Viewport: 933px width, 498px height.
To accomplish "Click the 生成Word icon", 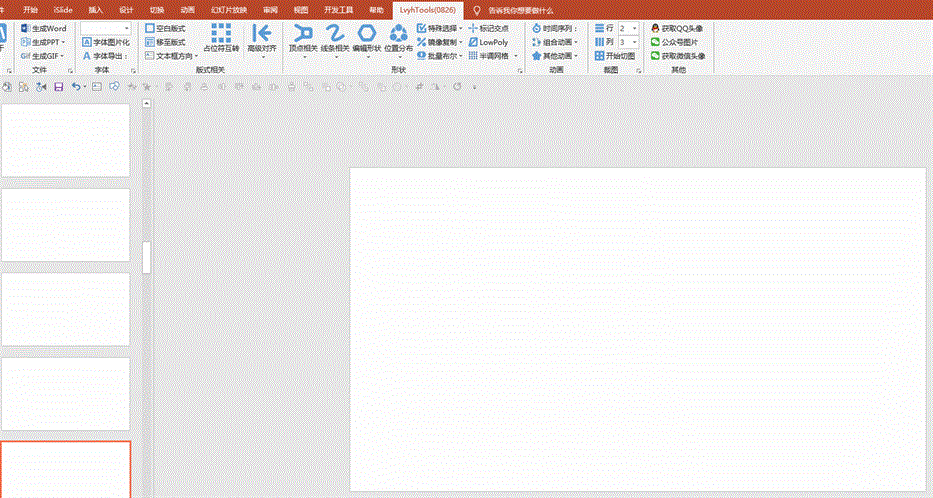I will pos(25,29).
